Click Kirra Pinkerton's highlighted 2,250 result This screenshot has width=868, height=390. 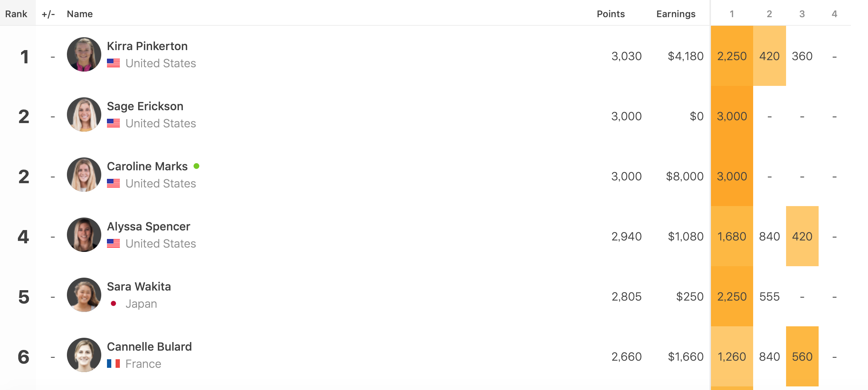click(732, 56)
